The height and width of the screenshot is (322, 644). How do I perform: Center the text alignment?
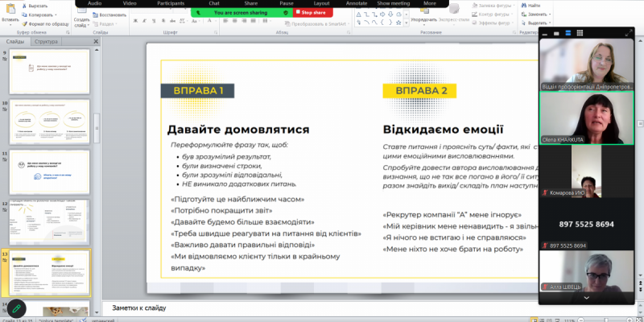coord(234,21)
